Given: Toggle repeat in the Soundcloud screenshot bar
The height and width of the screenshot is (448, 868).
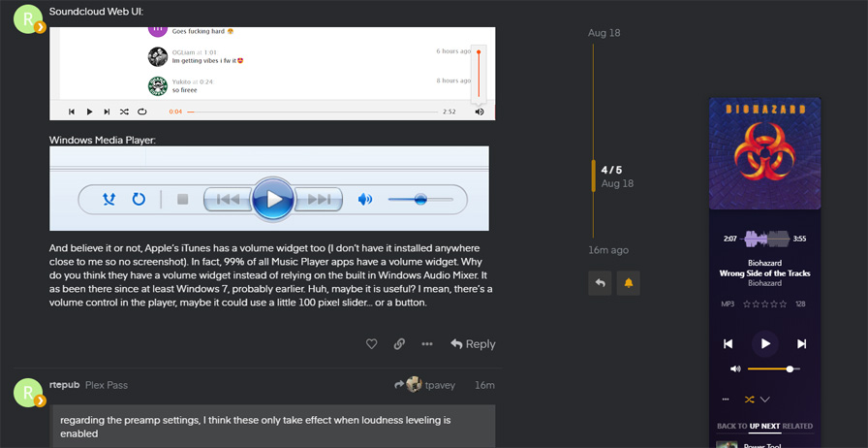Looking at the screenshot, I should (x=142, y=112).
